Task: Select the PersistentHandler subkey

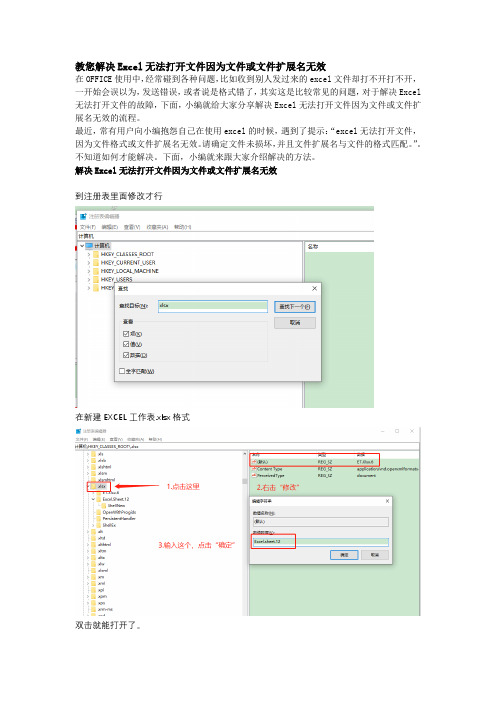Action: click(x=119, y=518)
